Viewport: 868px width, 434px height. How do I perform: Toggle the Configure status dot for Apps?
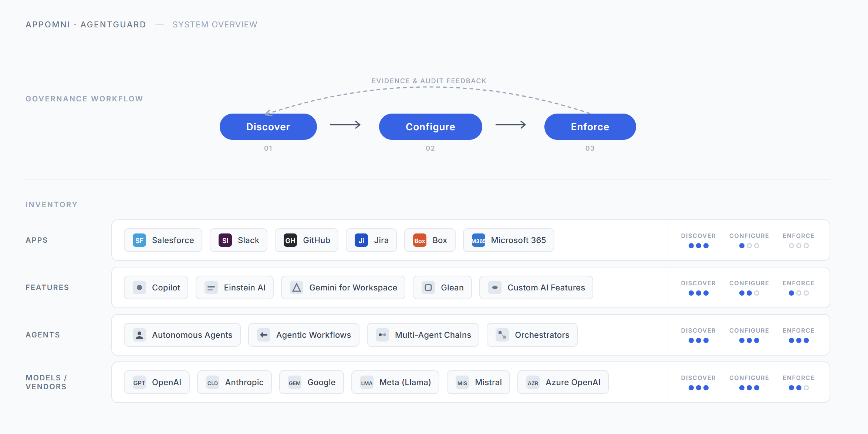[749, 245]
